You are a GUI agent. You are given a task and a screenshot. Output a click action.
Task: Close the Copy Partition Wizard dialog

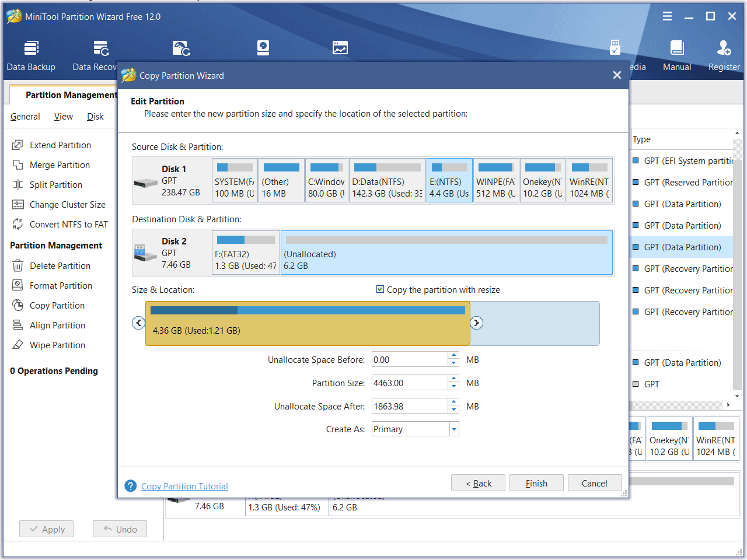coord(617,75)
